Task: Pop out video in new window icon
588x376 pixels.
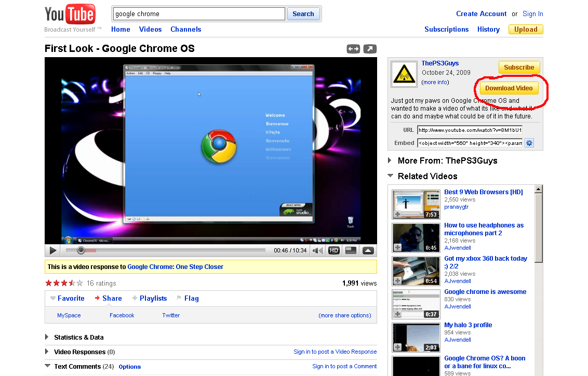Action: (x=370, y=49)
